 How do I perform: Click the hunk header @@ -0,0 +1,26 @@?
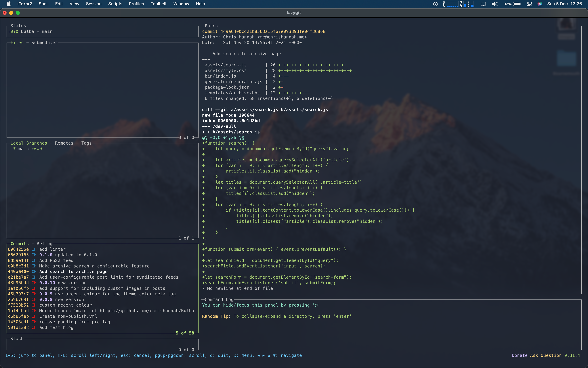tap(223, 138)
